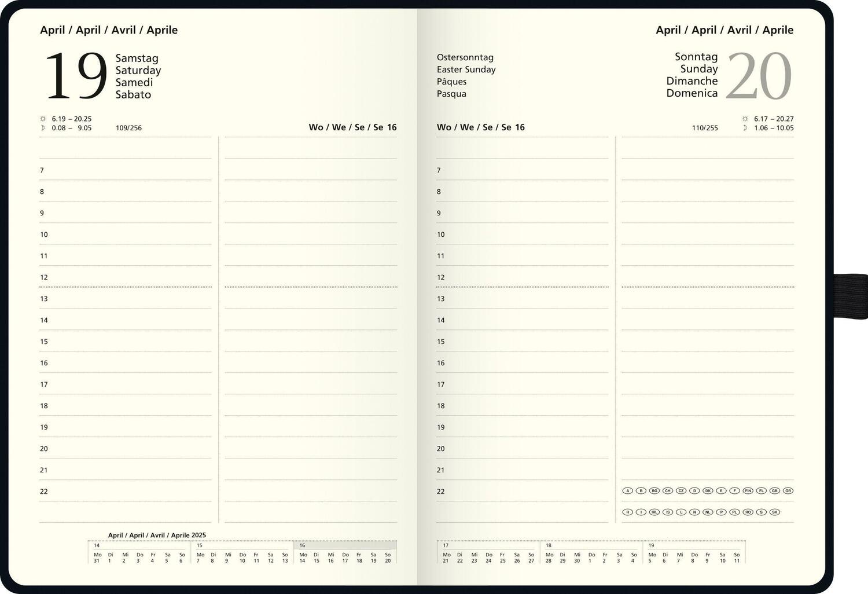The width and height of the screenshot is (868, 594).
Task: Click the sun icon on the Sunday page
Action: click(x=745, y=119)
